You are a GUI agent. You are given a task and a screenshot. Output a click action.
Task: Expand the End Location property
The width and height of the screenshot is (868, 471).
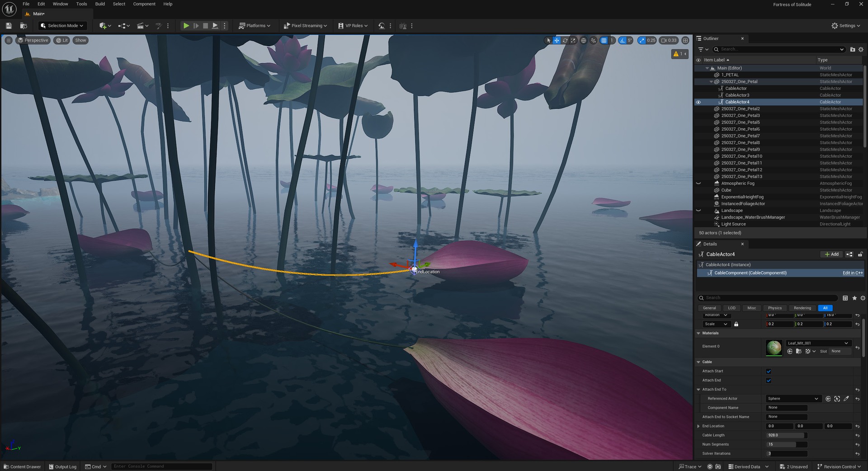coord(698,426)
